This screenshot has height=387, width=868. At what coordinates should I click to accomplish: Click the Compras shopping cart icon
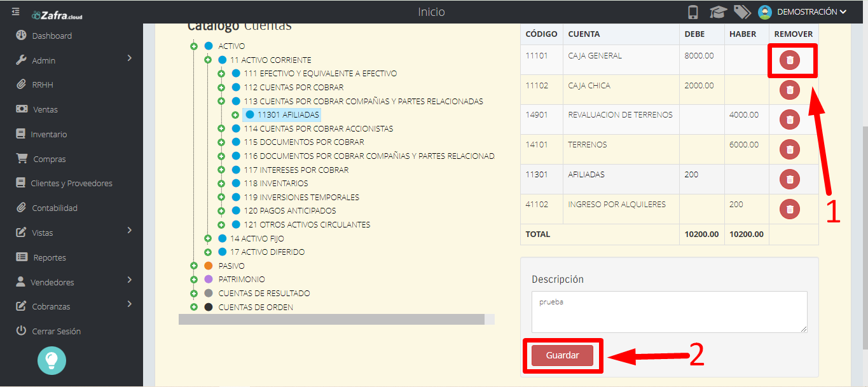tap(22, 158)
